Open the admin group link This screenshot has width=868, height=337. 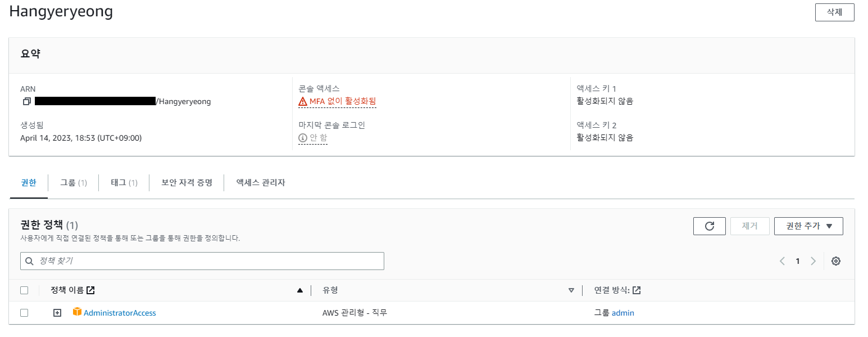(x=622, y=313)
